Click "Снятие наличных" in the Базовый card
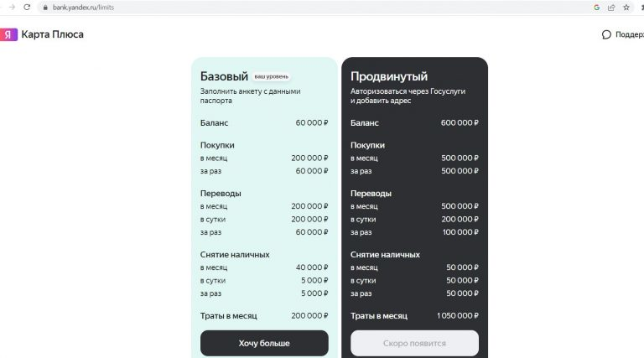The width and height of the screenshot is (644, 358). pos(234,254)
